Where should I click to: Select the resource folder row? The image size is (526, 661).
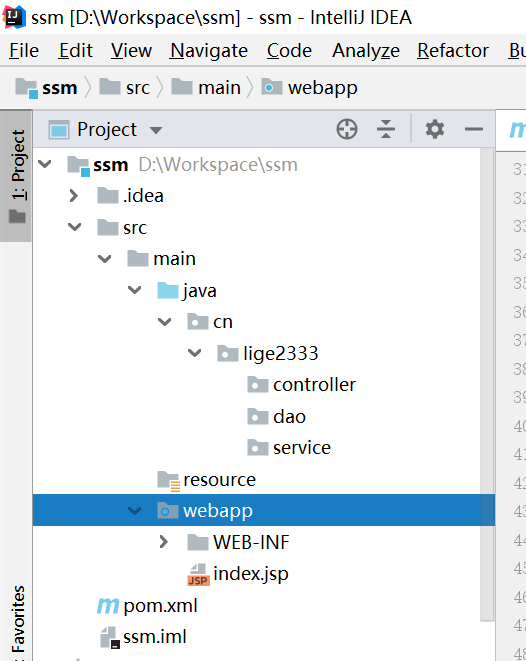pos(264,479)
